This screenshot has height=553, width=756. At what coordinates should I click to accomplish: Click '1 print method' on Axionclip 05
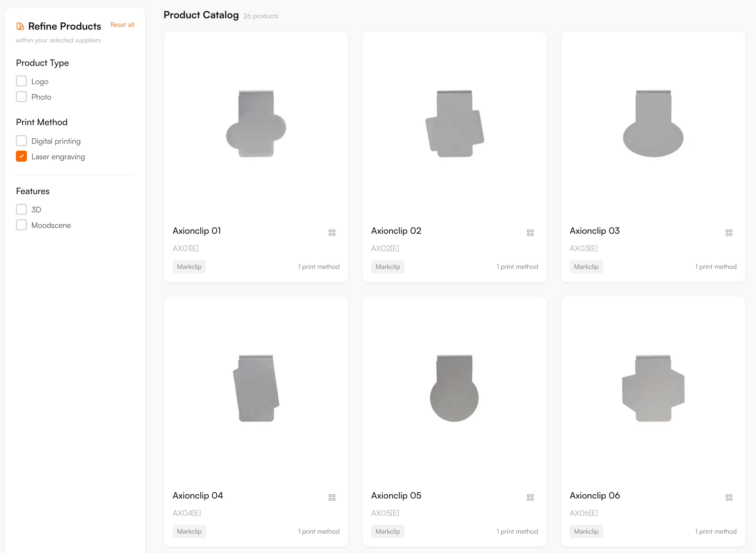click(517, 532)
